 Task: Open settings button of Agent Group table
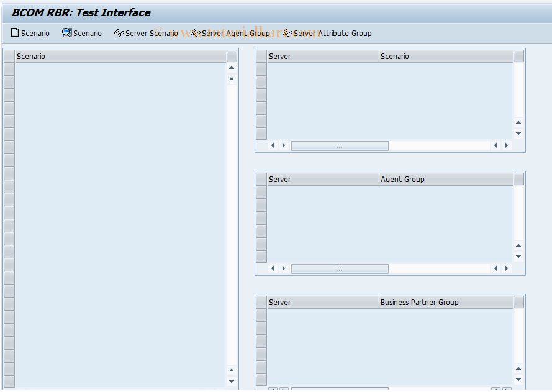[519, 179]
